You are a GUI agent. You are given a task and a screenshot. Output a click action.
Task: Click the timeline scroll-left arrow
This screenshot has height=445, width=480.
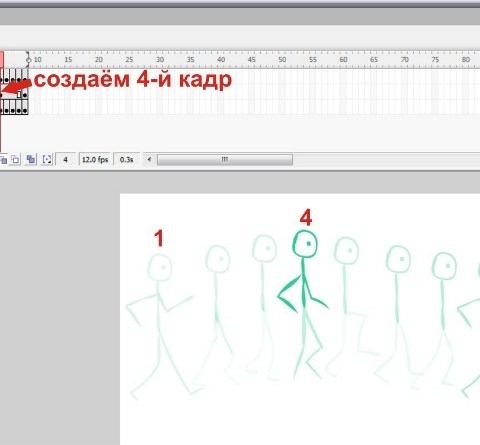[149, 160]
